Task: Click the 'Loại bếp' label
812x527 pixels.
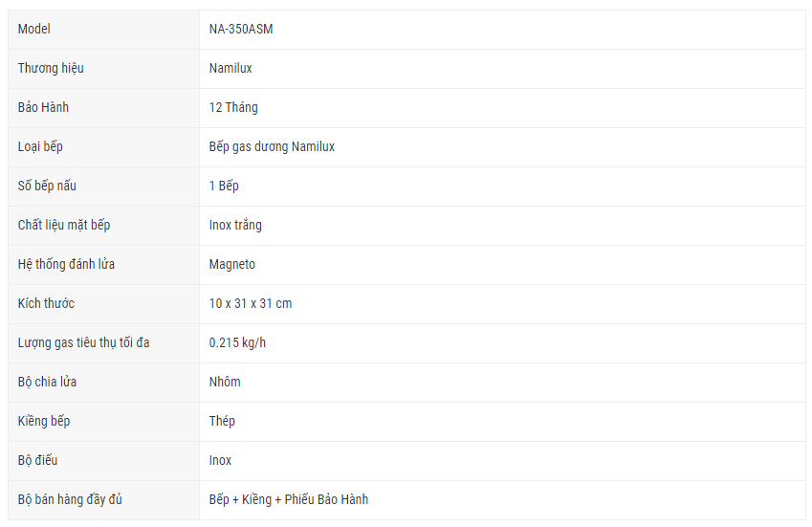Action: (x=40, y=147)
